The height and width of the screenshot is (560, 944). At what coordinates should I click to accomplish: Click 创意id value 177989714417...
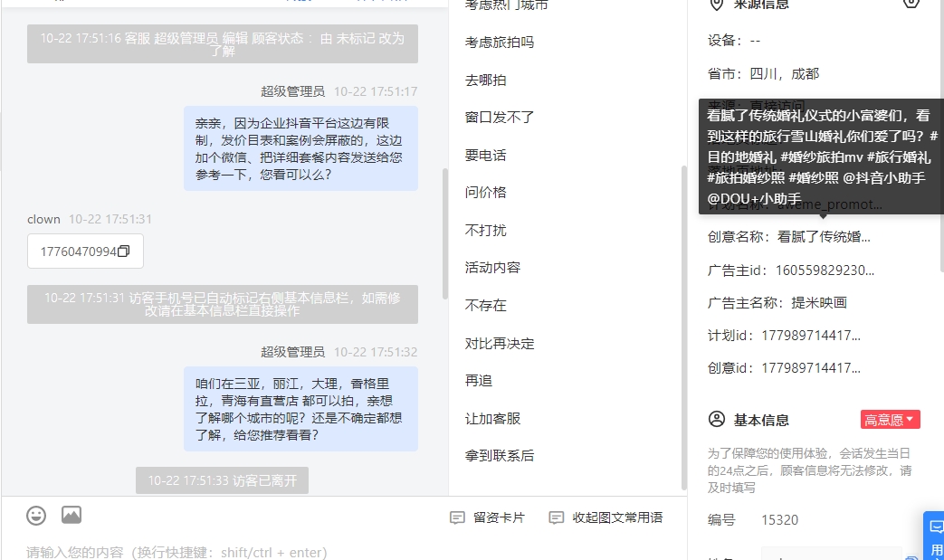click(811, 367)
